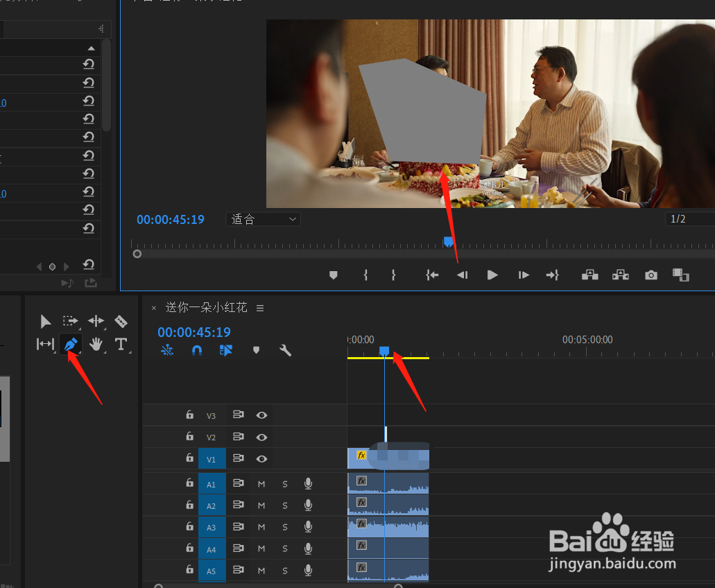Reset the first effect parameter
The image size is (715, 588).
click(89, 64)
